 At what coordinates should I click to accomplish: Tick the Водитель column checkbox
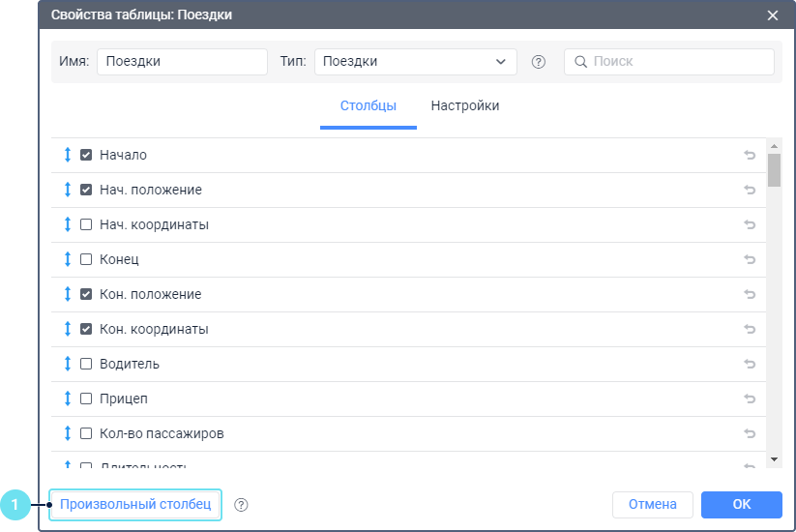click(x=86, y=364)
